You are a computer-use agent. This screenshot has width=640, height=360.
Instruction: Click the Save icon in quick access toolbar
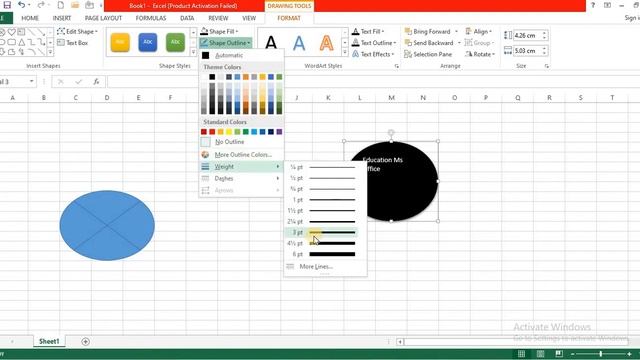pyautogui.click(x=7, y=5)
